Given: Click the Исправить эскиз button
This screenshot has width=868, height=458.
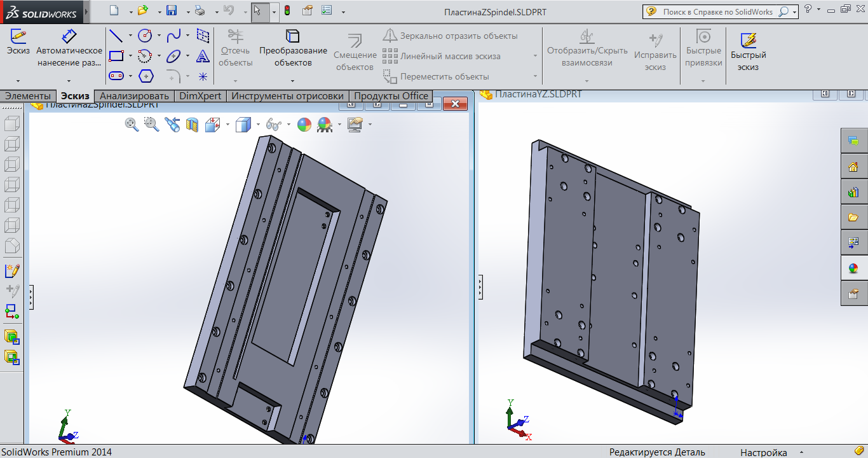Looking at the screenshot, I should pyautogui.click(x=655, y=51).
